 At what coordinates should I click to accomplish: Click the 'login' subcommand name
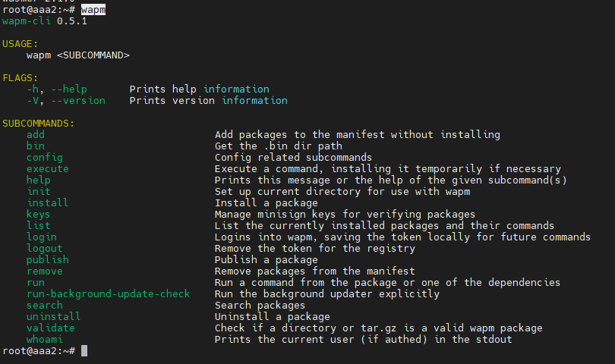(x=42, y=237)
